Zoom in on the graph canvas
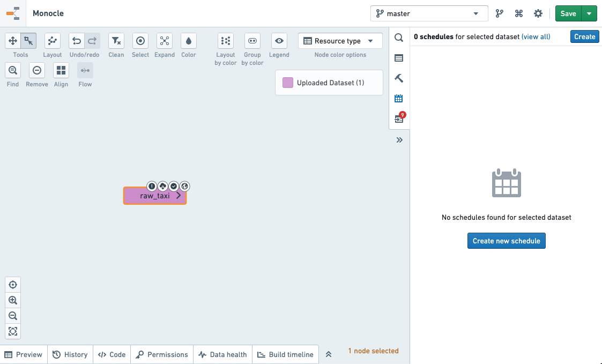Viewport: 602px width, 364px height. pos(13,300)
